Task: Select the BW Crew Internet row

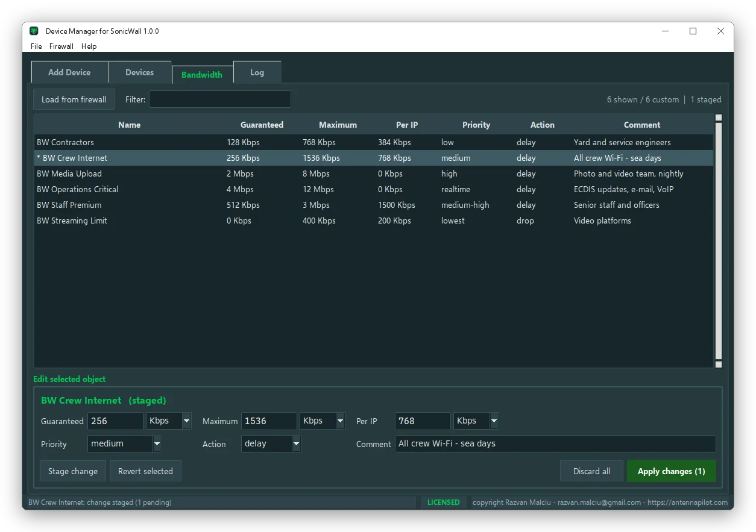Action: 374,158
